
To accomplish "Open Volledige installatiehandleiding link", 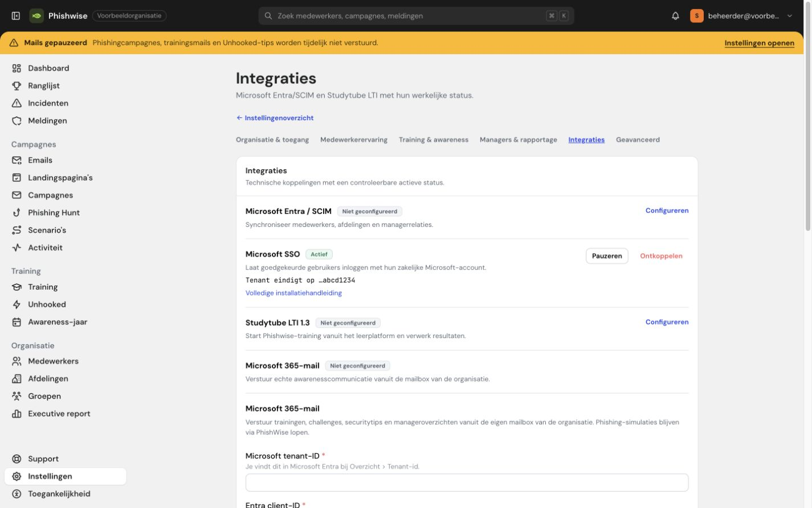I will click(x=293, y=293).
